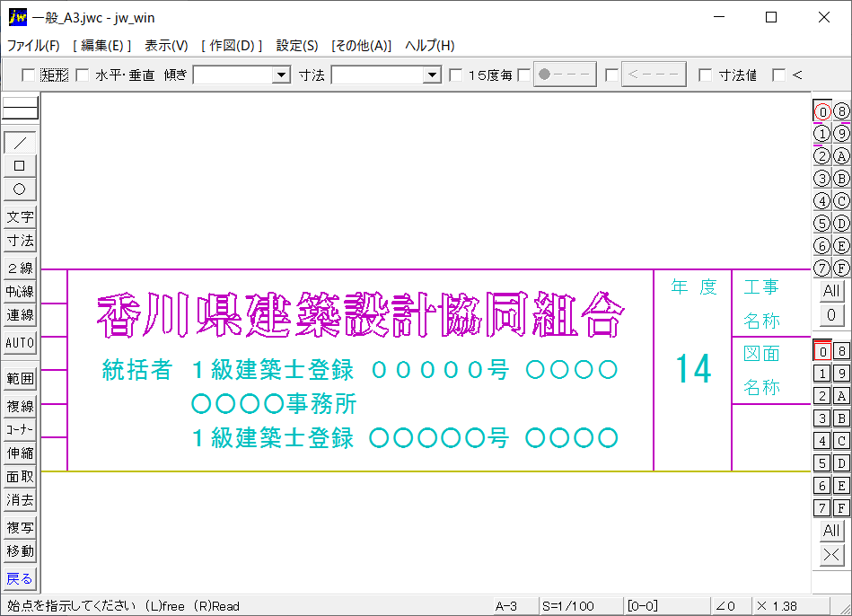Click the A-3 paper size status button
Image resolution: width=852 pixels, height=616 pixels.
[x=515, y=605]
